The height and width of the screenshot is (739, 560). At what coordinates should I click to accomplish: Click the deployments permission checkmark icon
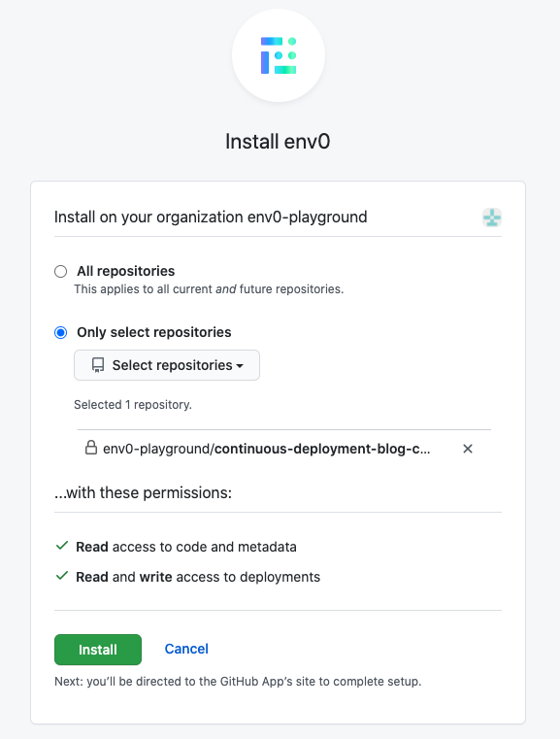(62, 576)
